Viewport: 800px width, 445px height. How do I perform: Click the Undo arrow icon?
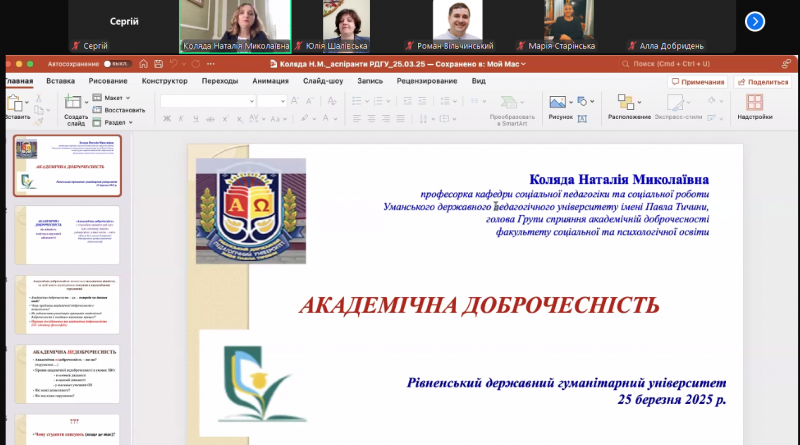pyautogui.click(x=173, y=64)
